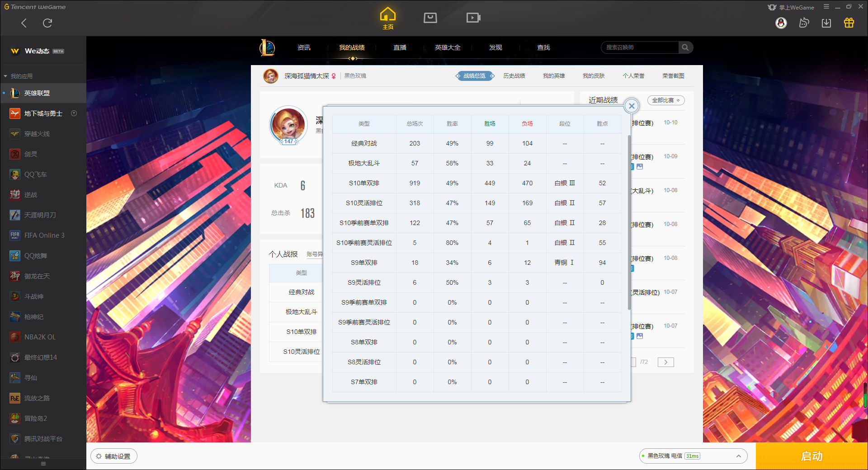The width and height of the screenshot is (868, 470).
Task: Select 御龙在天 in the sidebar
Action: coord(43,276)
